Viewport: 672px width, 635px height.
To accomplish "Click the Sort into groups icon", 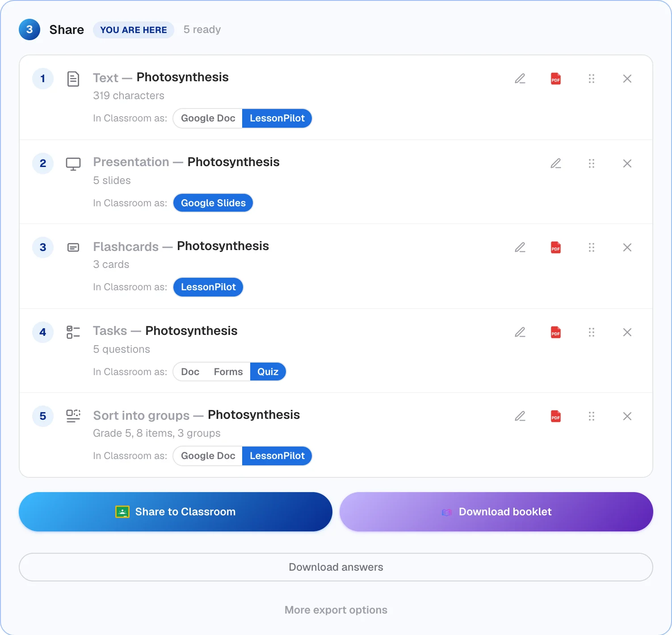I will 73,416.
